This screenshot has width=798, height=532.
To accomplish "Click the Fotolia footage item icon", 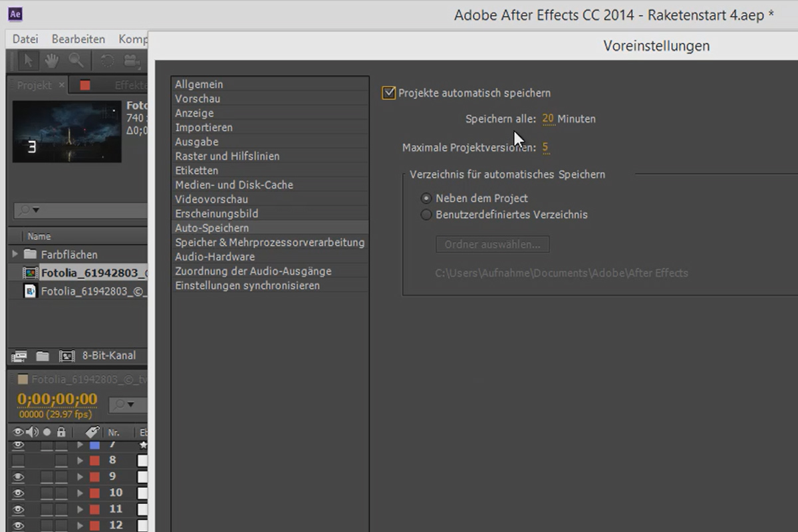I will pos(30,273).
